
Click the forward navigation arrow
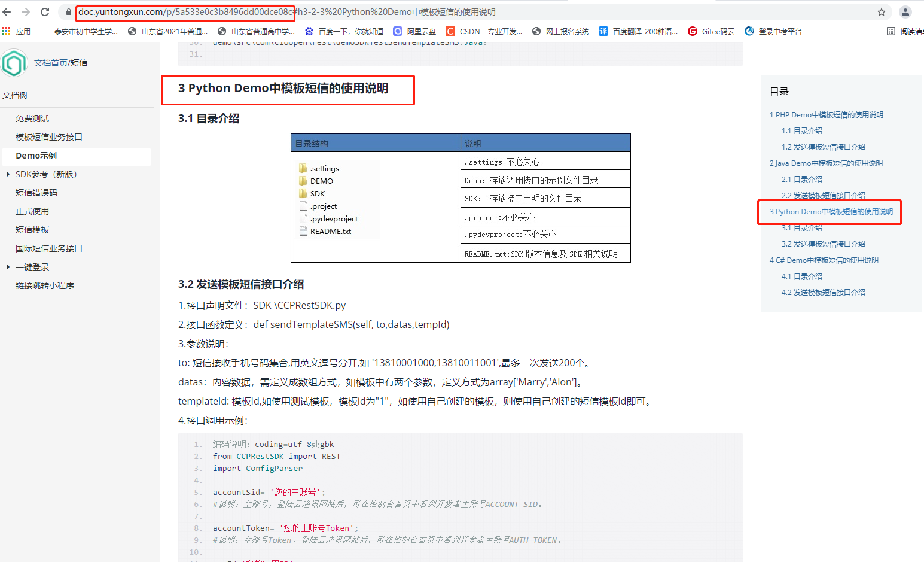click(25, 10)
